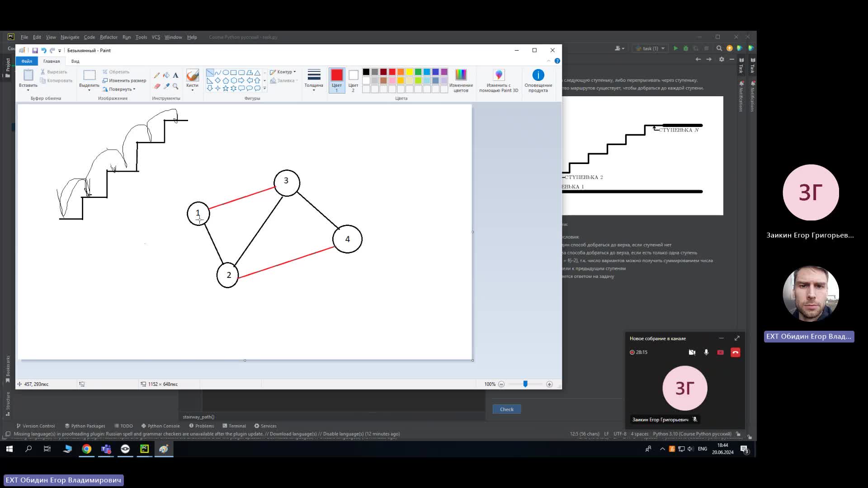This screenshot has width=868, height=488.
Task: Select the Text tool (A)
Action: (175, 75)
